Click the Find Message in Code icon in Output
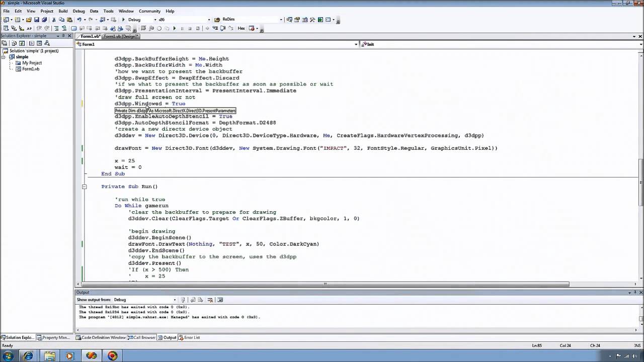Viewport: 644px width, 362px height. pyautogui.click(x=182, y=300)
